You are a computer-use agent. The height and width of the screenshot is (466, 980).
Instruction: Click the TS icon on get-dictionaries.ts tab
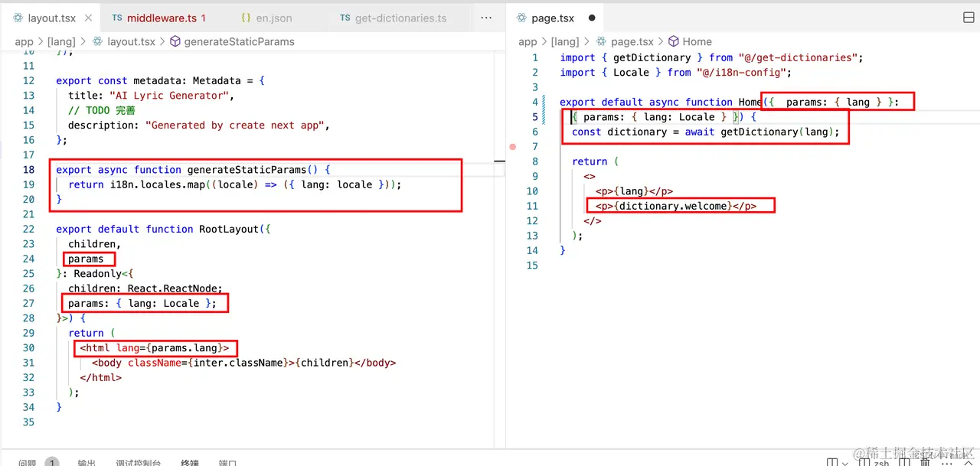click(x=345, y=18)
